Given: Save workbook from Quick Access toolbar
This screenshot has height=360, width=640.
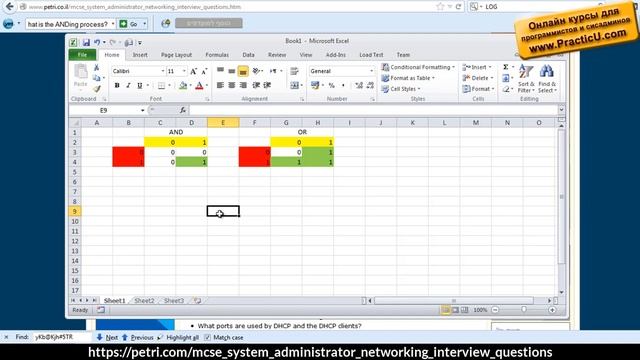Looking at the screenshot, I should (86, 42).
